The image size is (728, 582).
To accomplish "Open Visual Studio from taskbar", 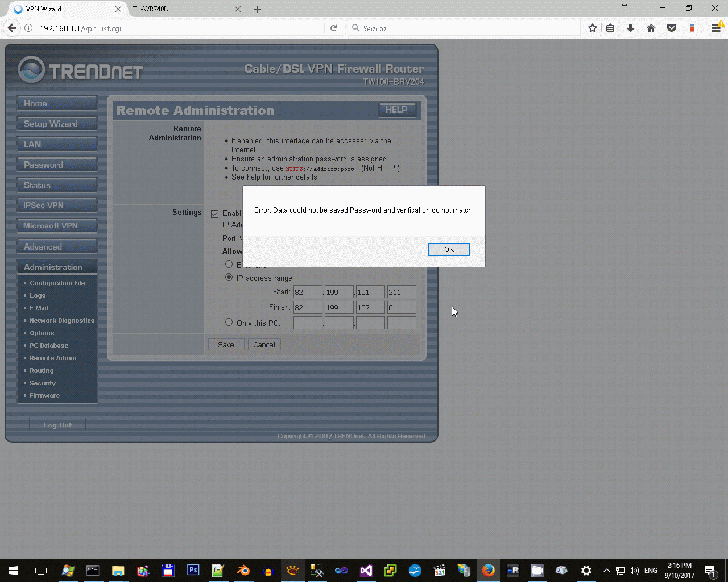I will click(366, 571).
